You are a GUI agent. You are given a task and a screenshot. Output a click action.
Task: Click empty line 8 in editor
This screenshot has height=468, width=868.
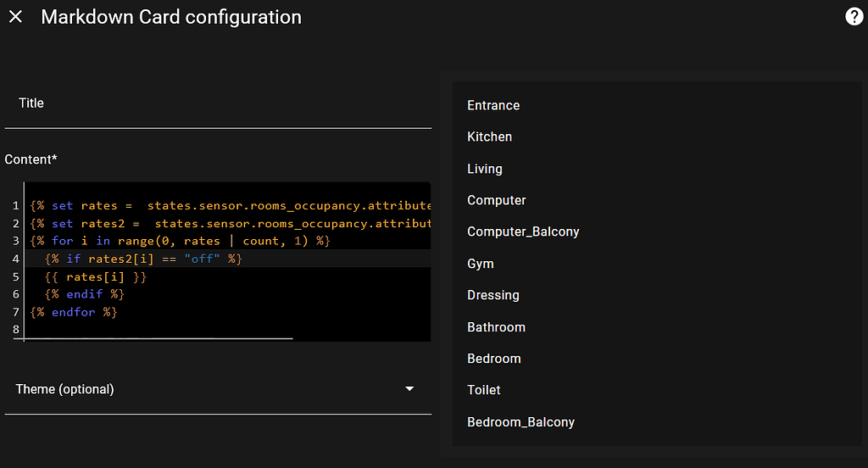click(x=227, y=330)
